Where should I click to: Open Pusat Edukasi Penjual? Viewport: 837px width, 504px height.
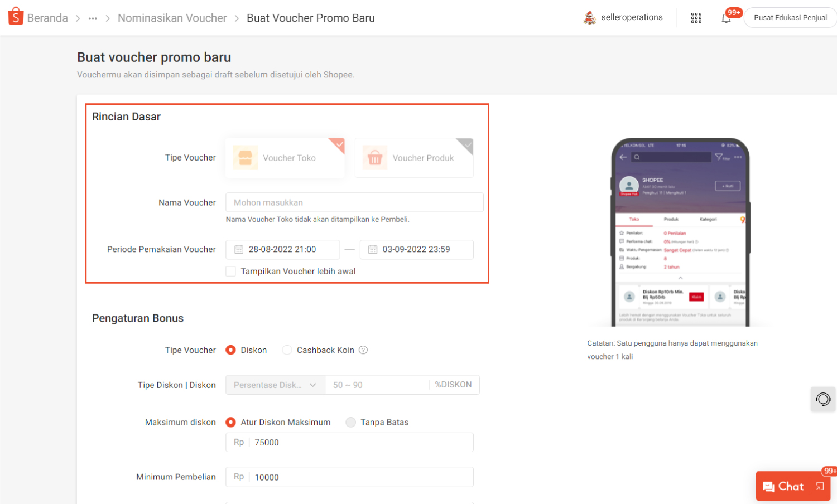click(790, 18)
